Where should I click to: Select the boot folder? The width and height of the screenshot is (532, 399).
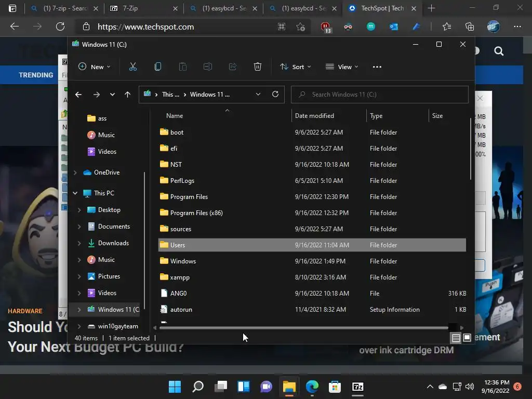tap(312, 132)
